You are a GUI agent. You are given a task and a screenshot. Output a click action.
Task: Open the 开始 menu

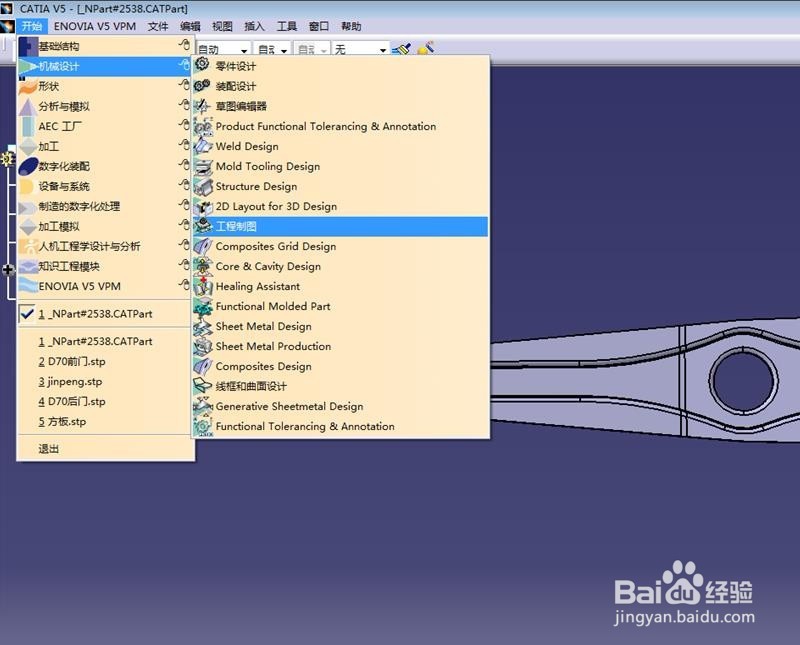pyautogui.click(x=32, y=26)
